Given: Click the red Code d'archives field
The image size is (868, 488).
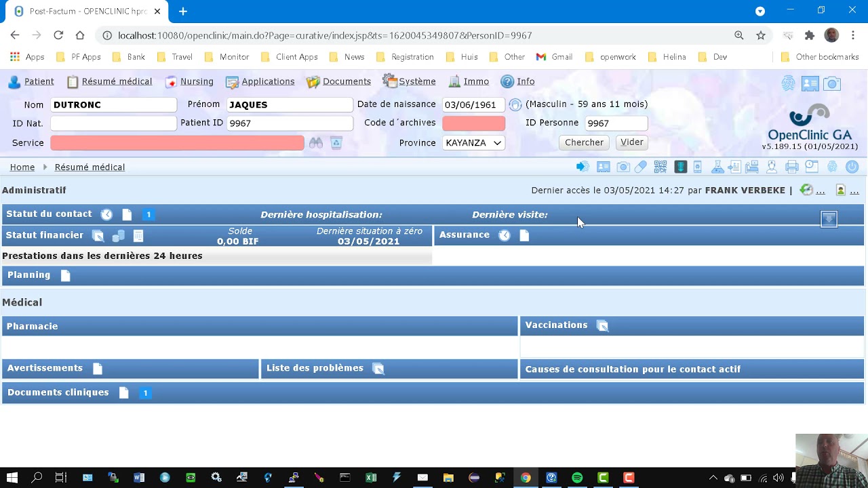Looking at the screenshot, I should tap(473, 123).
